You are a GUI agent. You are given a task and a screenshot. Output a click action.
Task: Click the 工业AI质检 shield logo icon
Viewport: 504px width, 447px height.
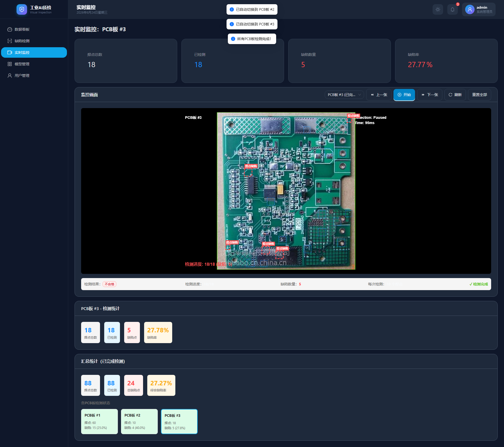pos(22,9)
